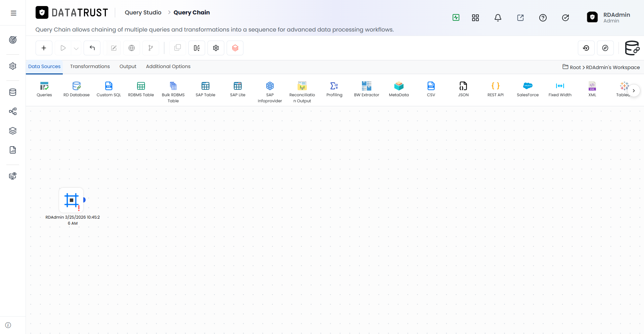Switch to Data Sources tab
This screenshot has height=334, width=644.
(x=44, y=66)
